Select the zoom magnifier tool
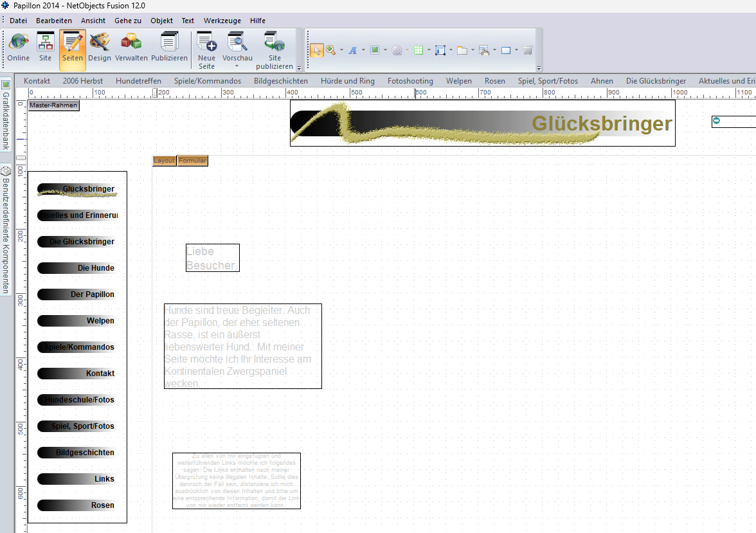756x533 pixels. pos(331,50)
